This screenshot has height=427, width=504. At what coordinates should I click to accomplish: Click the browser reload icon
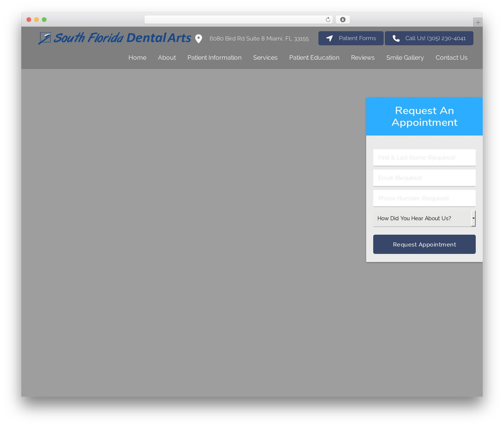click(x=328, y=20)
